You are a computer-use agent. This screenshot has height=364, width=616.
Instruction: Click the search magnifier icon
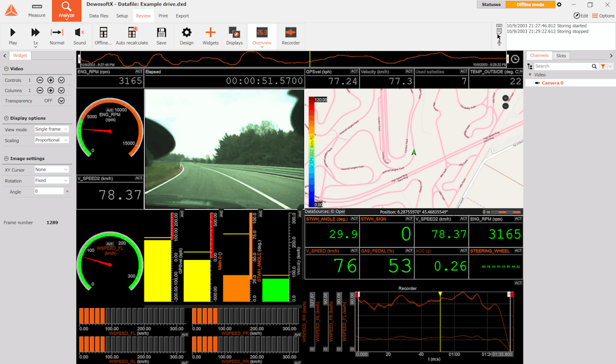(594, 66)
